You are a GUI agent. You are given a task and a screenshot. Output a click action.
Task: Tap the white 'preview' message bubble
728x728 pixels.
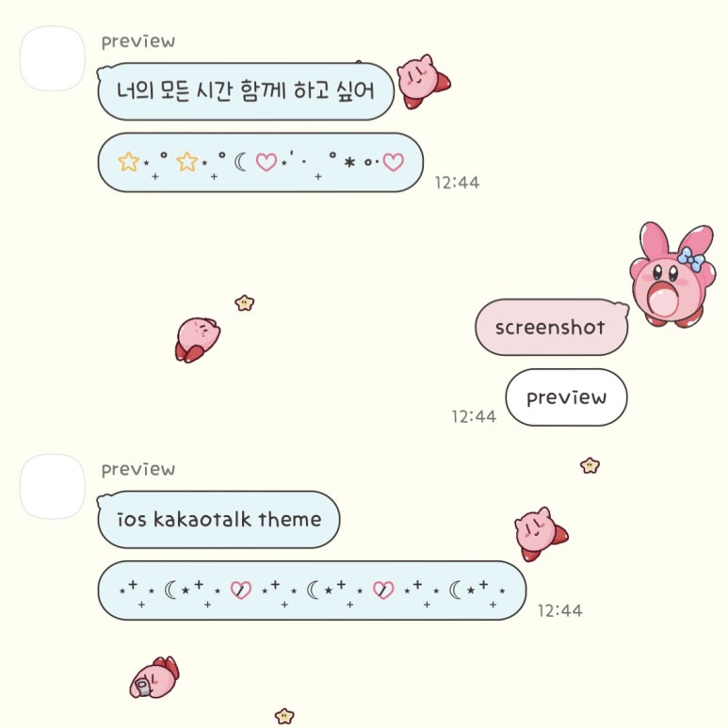tap(566, 397)
